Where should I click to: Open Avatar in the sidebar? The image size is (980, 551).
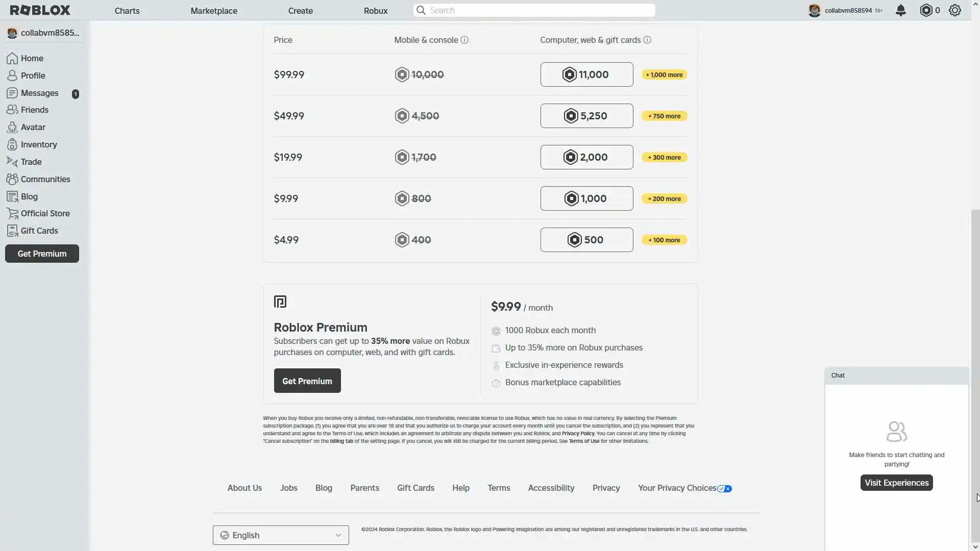33,127
